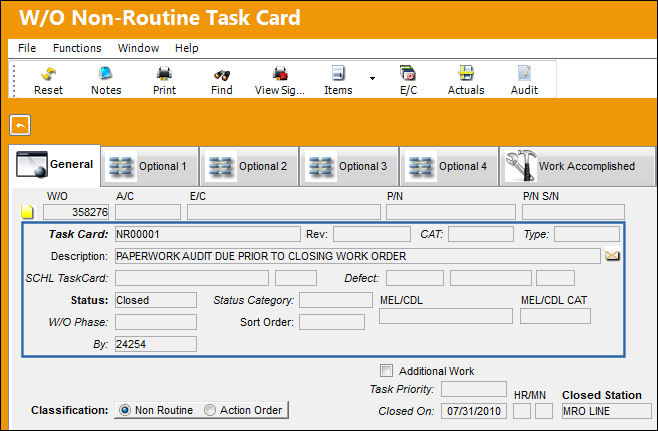Viewport: 658px width, 431px height.
Task: Click the Closed Station field MRO LINE
Action: pos(607,411)
